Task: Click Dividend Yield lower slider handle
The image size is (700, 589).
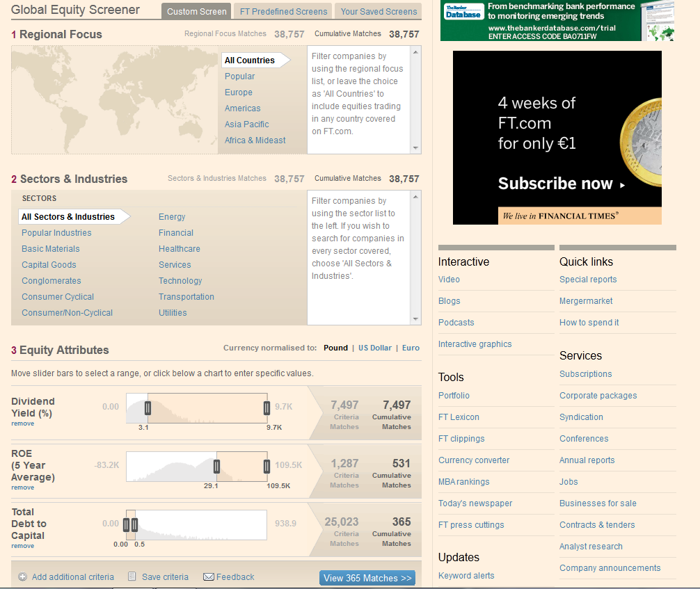Action: [x=148, y=408]
